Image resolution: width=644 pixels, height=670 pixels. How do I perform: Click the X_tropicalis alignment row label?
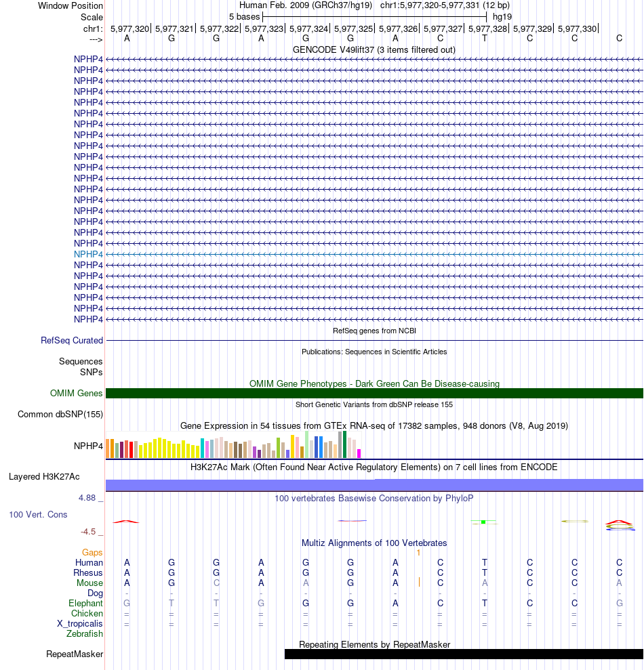[80, 623]
